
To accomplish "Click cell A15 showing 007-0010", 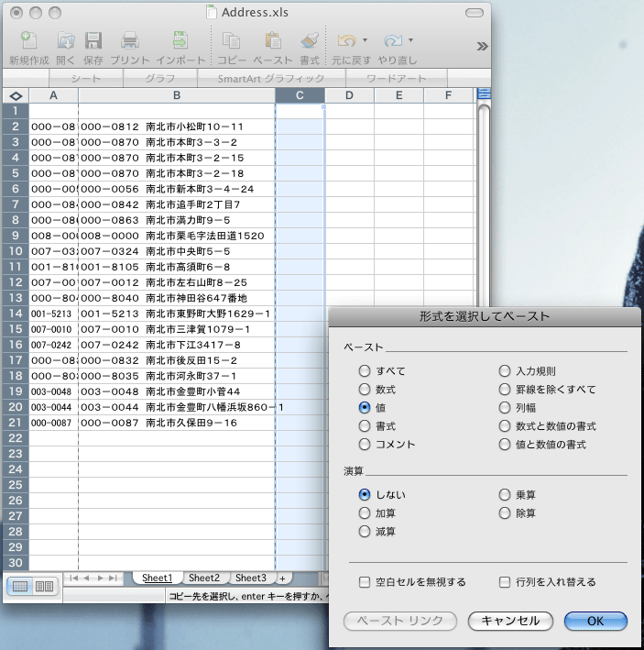I will pyautogui.click(x=53, y=329).
